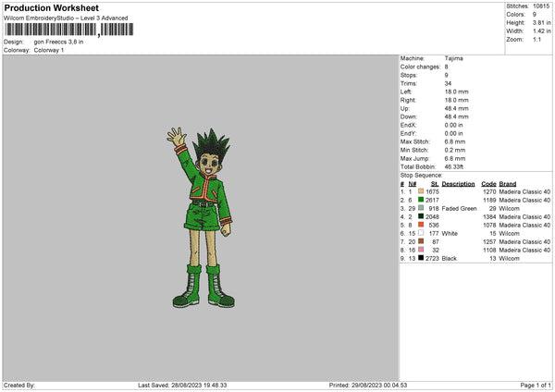The image size is (555, 392).
Task: Choose the orange-red swatch for stop 5
Action: (420, 225)
